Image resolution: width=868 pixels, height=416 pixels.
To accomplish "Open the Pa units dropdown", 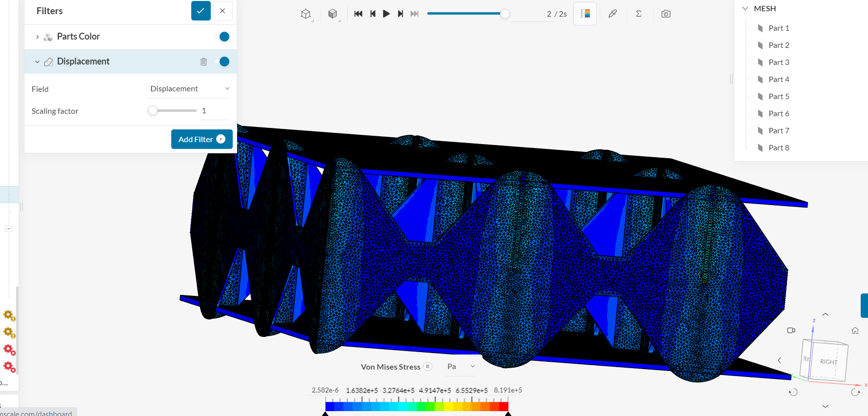I will [461, 367].
